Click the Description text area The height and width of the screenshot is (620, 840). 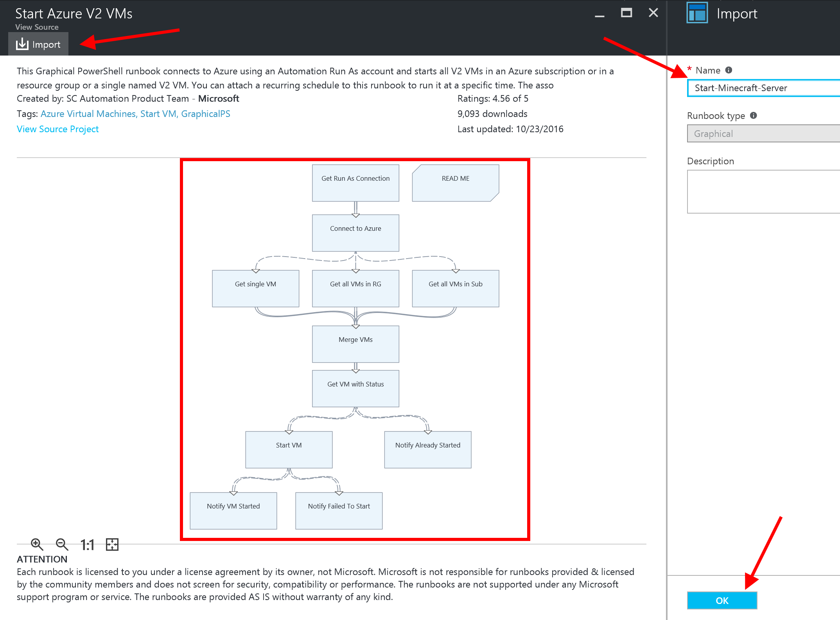[x=763, y=191]
